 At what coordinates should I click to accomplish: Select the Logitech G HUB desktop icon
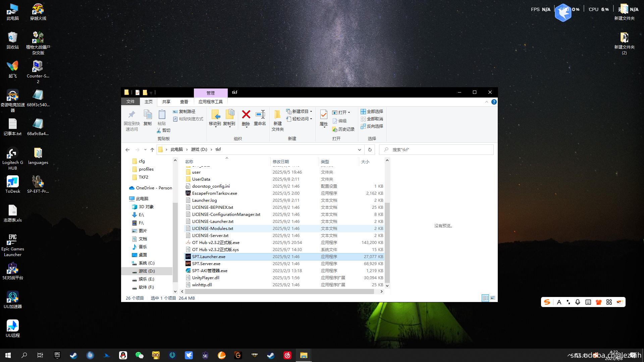[13, 159]
